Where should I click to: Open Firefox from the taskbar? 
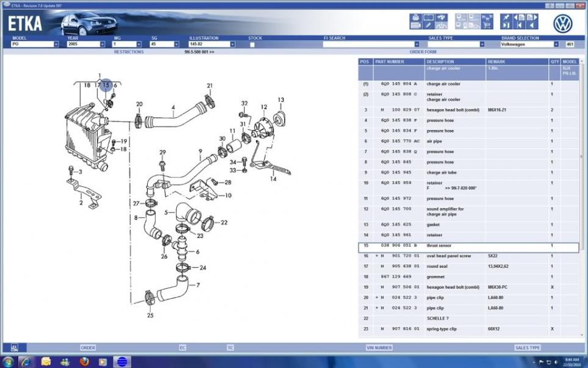pos(84,362)
